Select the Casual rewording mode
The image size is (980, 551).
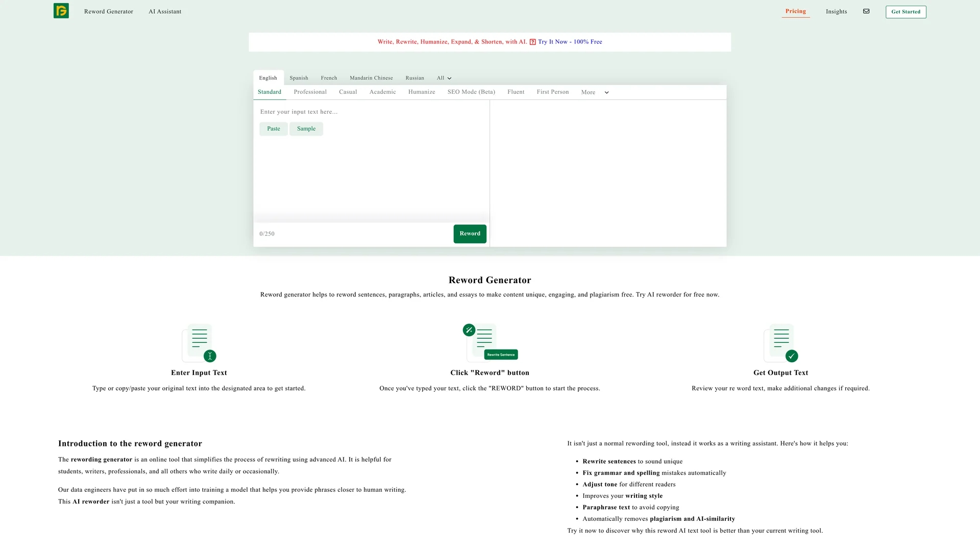(348, 92)
